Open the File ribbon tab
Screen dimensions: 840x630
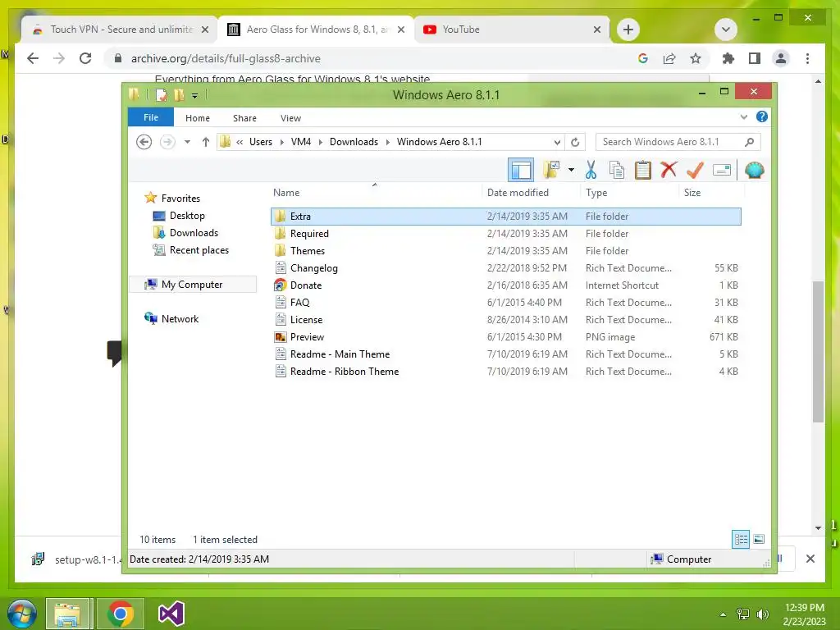(151, 117)
